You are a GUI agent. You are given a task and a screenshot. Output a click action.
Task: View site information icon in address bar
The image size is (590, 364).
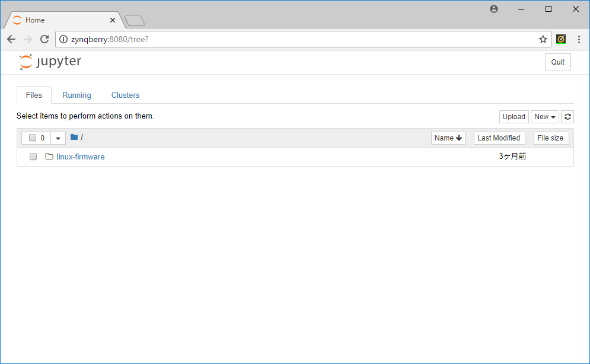click(63, 39)
